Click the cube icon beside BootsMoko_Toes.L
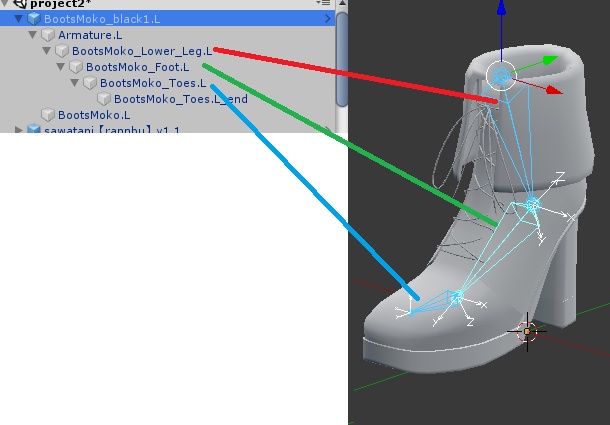Image resolution: width=610 pixels, height=425 pixels. click(x=90, y=83)
